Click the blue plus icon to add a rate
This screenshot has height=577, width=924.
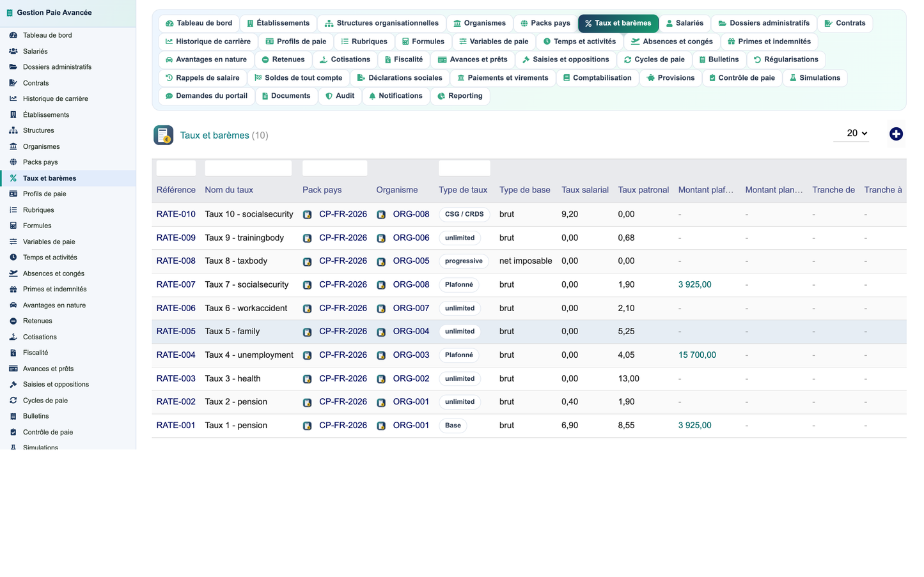pyautogui.click(x=896, y=134)
